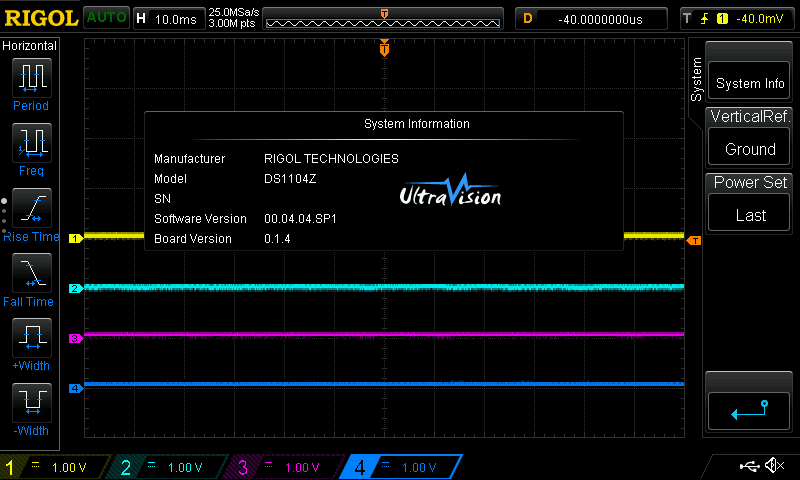Click the RIGOL logo

[41, 18]
